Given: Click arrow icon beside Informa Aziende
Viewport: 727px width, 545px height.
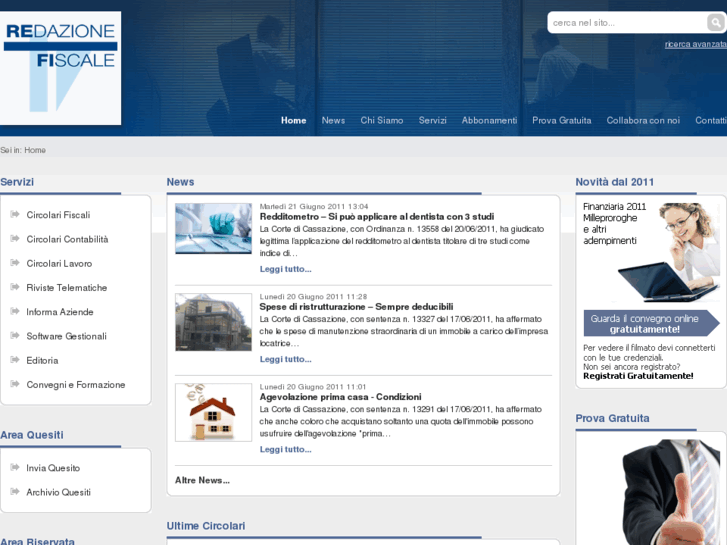Looking at the screenshot, I should 15,311.
